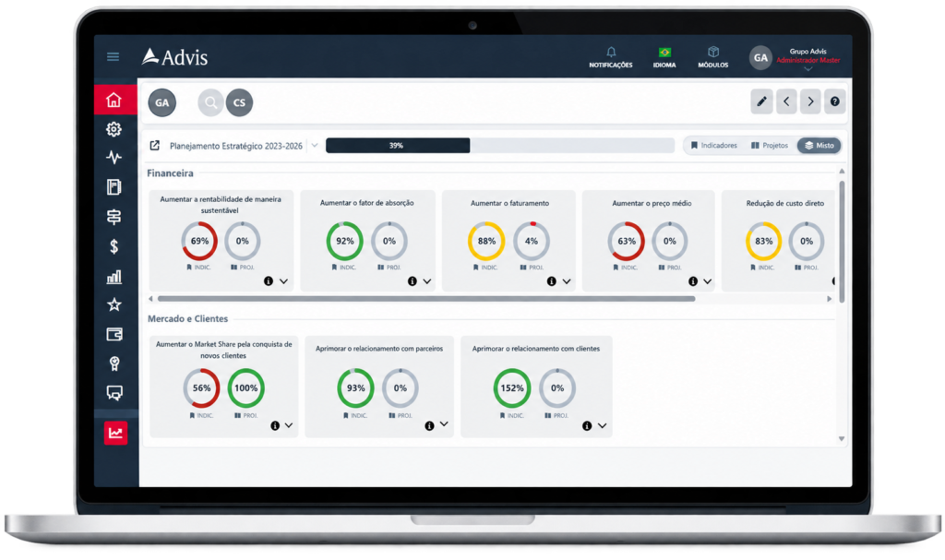Click the pencil edit button
Screen dimensions: 945x560
[x=761, y=101]
